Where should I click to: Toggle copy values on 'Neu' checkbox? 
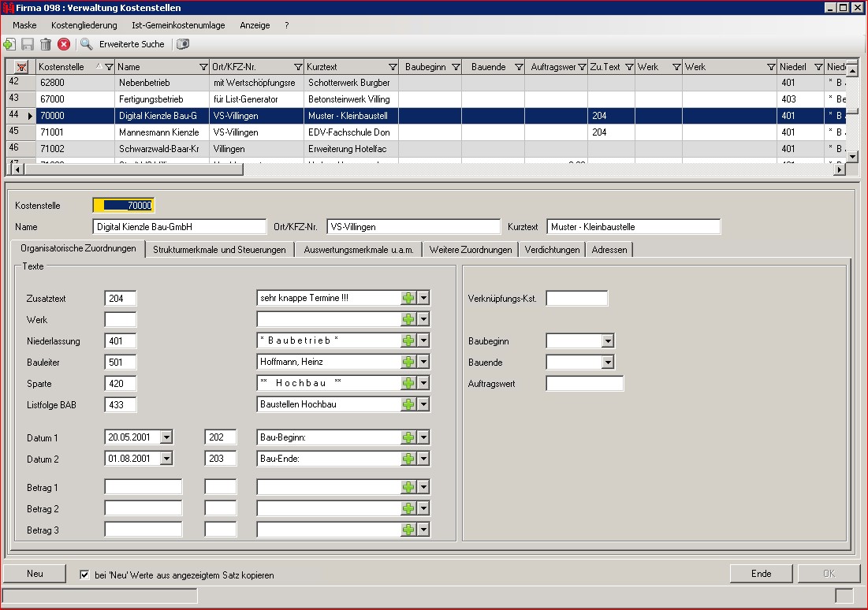point(85,575)
